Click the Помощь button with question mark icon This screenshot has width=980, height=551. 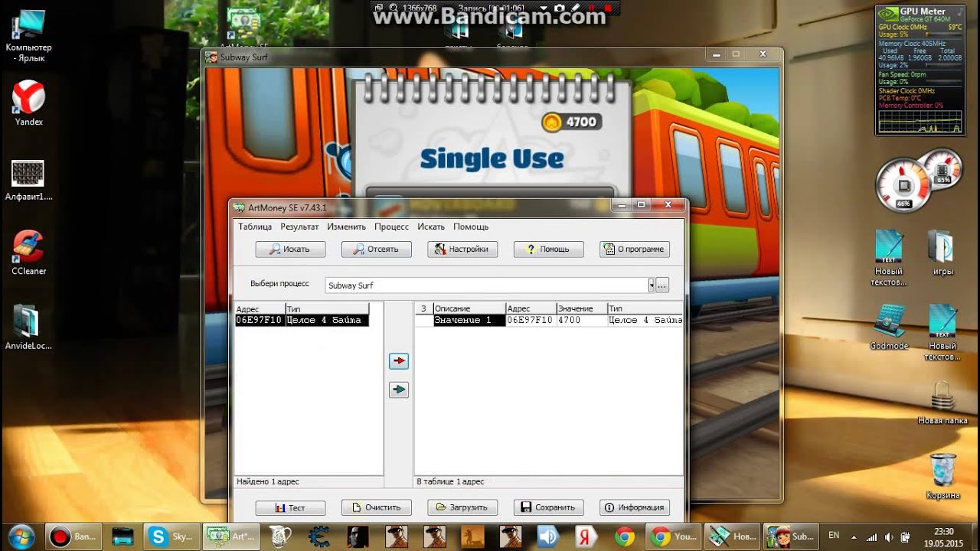tap(548, 249)
